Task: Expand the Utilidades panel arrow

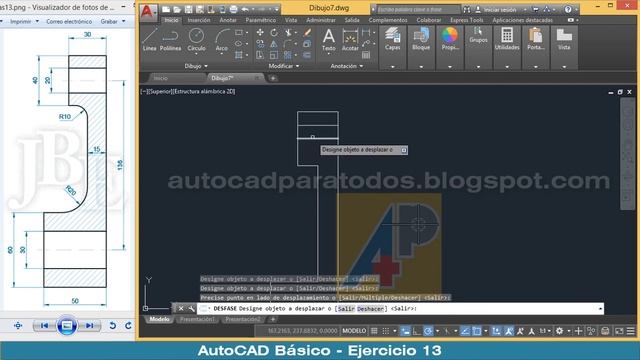Action: click(x=507, y=67)
